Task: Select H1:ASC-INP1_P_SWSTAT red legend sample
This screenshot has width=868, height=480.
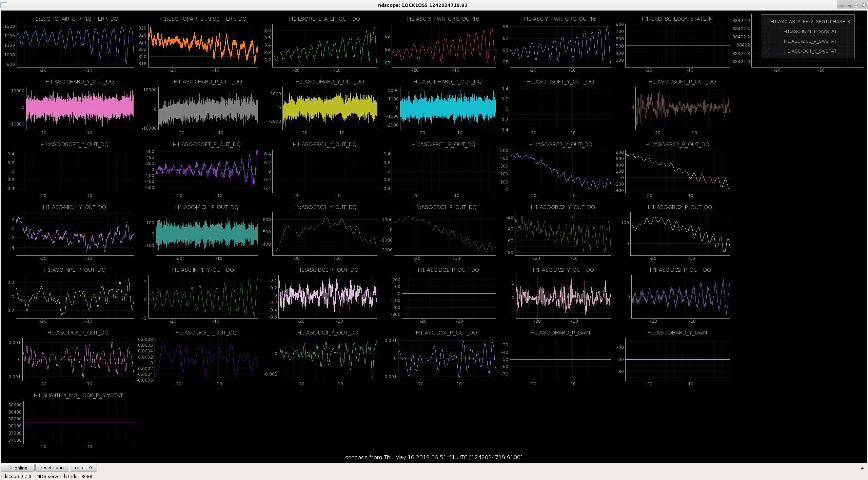Action: (767, 31)
